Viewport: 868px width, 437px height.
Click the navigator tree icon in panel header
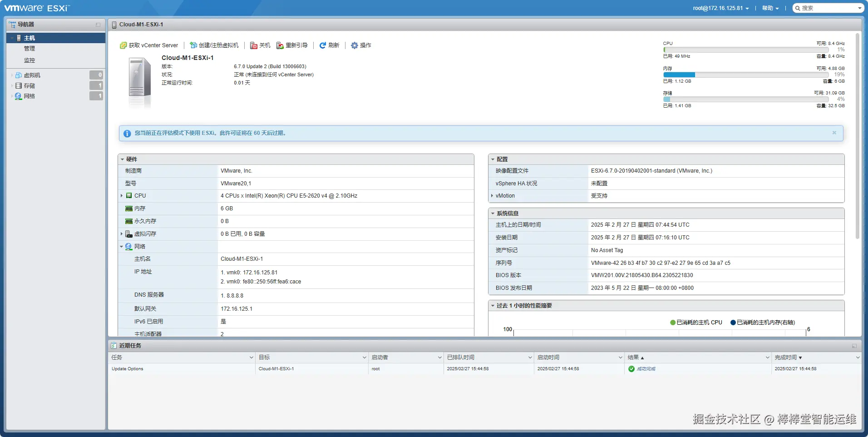(12, 25)
